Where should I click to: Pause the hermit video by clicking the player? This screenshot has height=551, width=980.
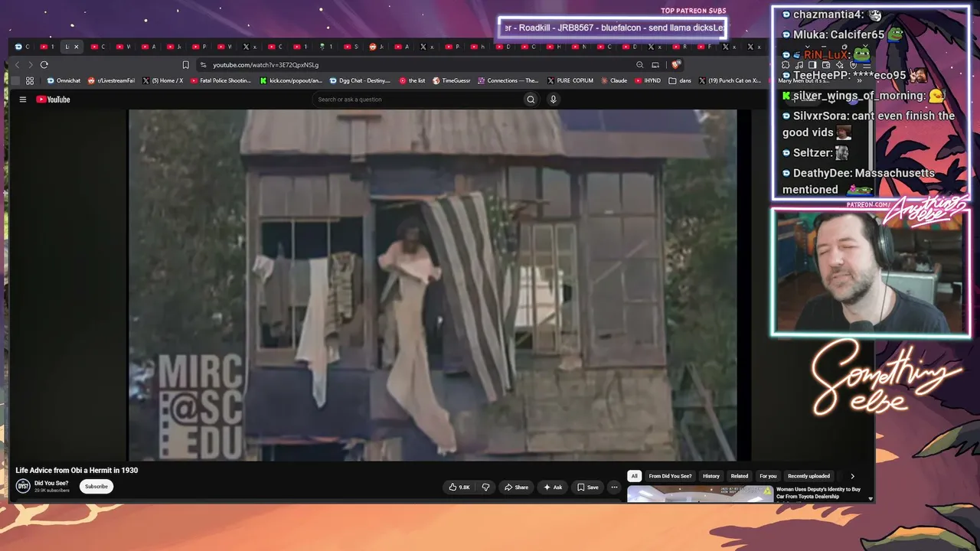pyautogui.click(x=433, y=285)
